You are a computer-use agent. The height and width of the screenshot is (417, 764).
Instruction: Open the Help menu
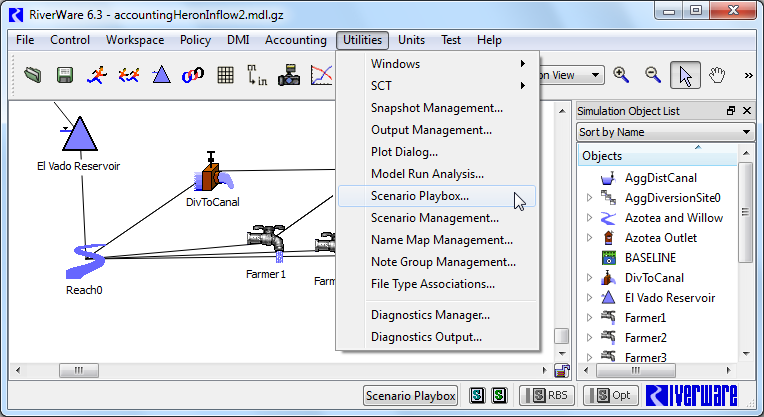click(489, 40)
